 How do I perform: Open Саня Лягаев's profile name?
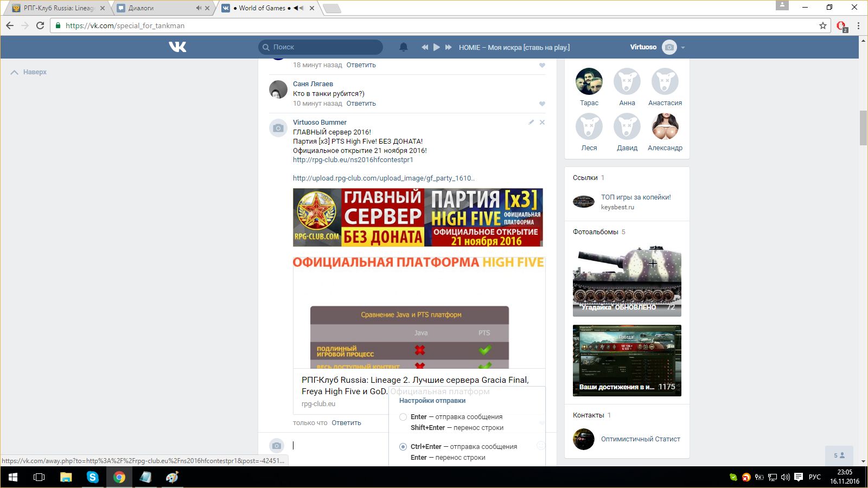tap(313, 84)
